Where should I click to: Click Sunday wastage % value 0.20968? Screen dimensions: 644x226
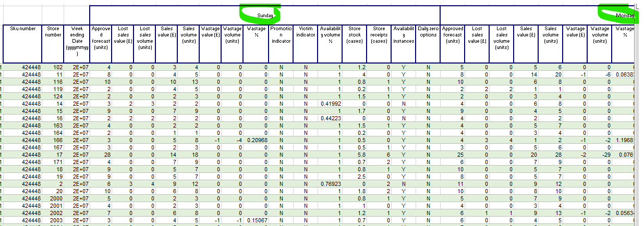point(257,140)
